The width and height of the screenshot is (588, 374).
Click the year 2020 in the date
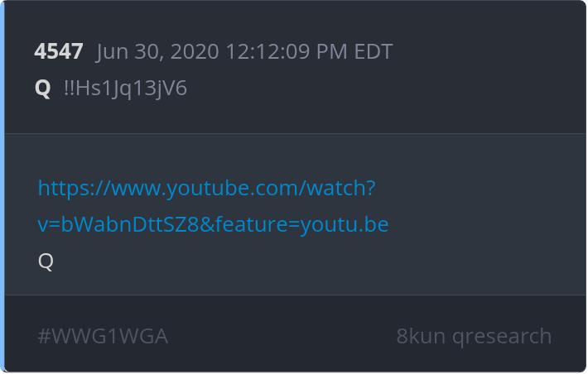(x=195, y=51)
